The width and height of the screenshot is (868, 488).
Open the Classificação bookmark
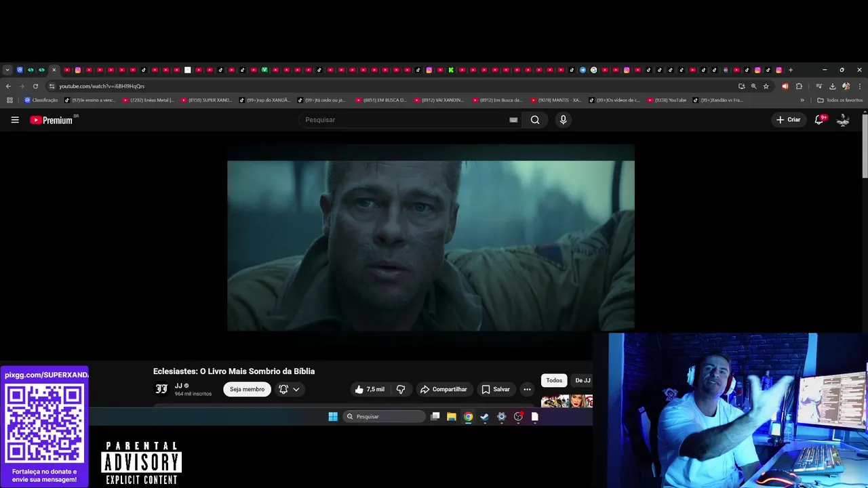[41, 100]
